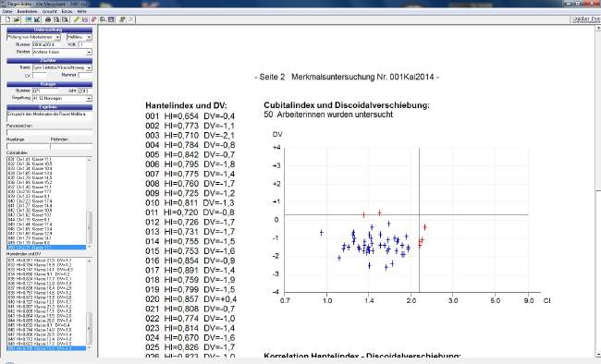The height and width of the screenshot is (364, 601).
Task: Click the dark grid window toolbar icon
Action: pos(111,19)
